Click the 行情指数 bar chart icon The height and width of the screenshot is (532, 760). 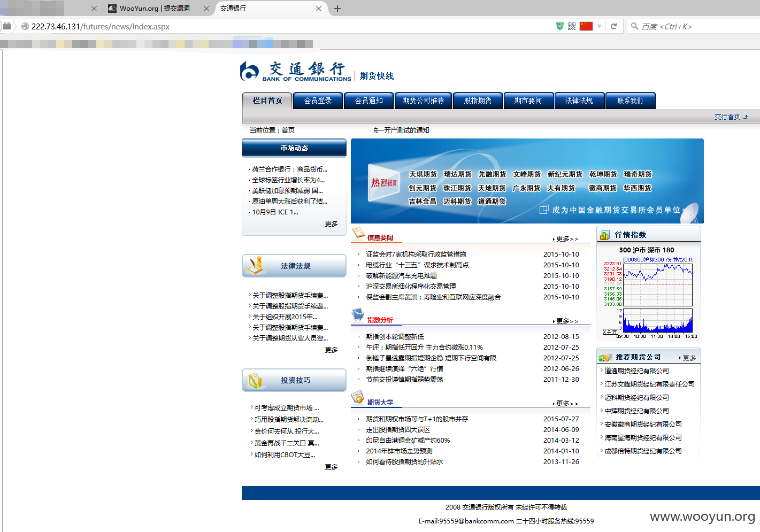pos(605,235)
